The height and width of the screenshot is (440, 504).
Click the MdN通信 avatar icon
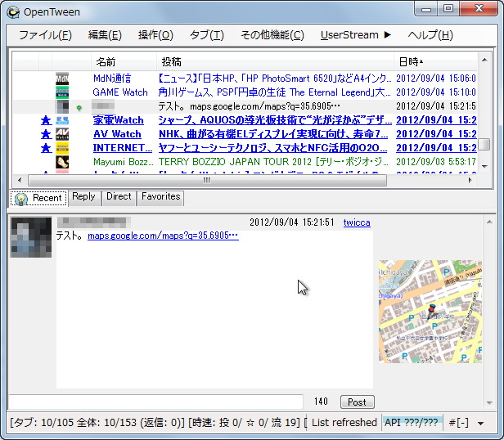coord(62,79)
